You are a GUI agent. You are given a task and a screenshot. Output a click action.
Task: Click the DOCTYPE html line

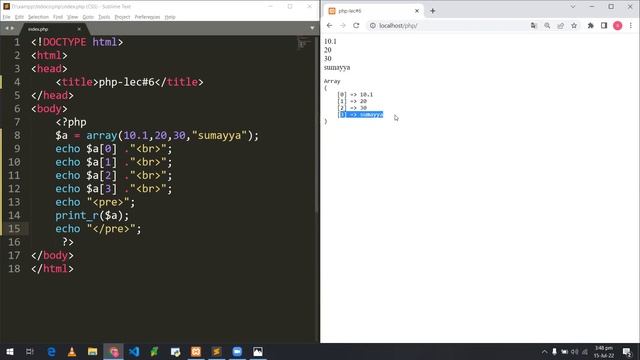point(77,42)
